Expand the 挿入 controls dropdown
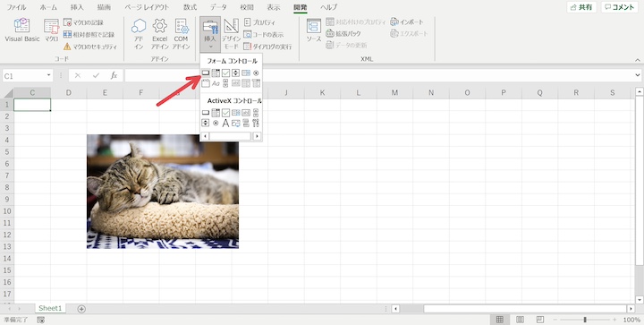This screenshot has height=325, width=644. tap(210, 35)
